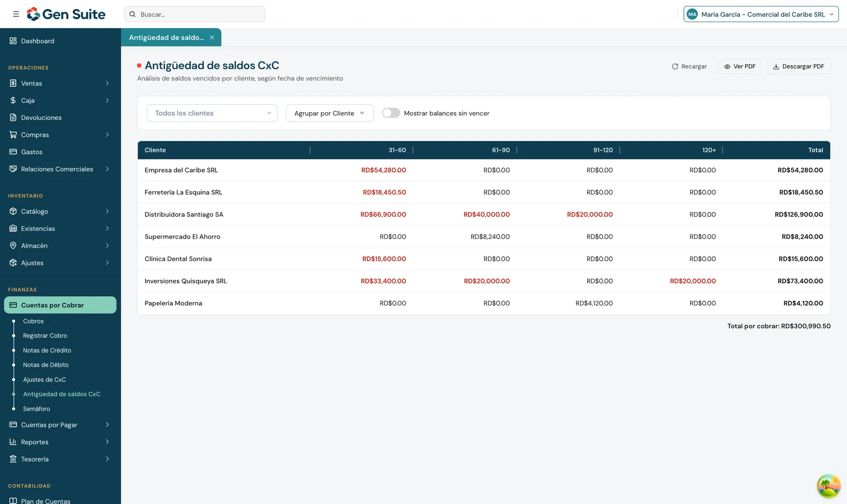The width and height of the screenshot is (847, 504).
Task: Open Registrar Cobro in the sidebar
Action: coord(45,336)
